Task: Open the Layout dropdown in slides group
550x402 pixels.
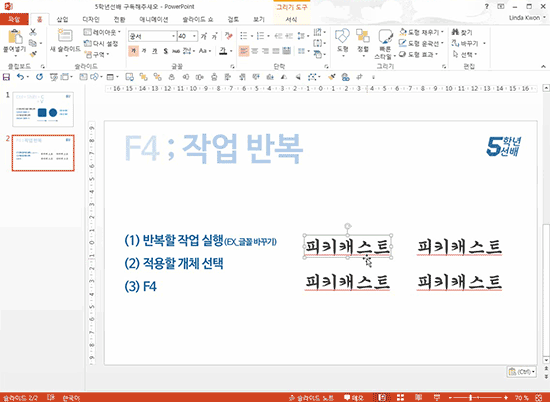Action: click(x=102, y=32)
